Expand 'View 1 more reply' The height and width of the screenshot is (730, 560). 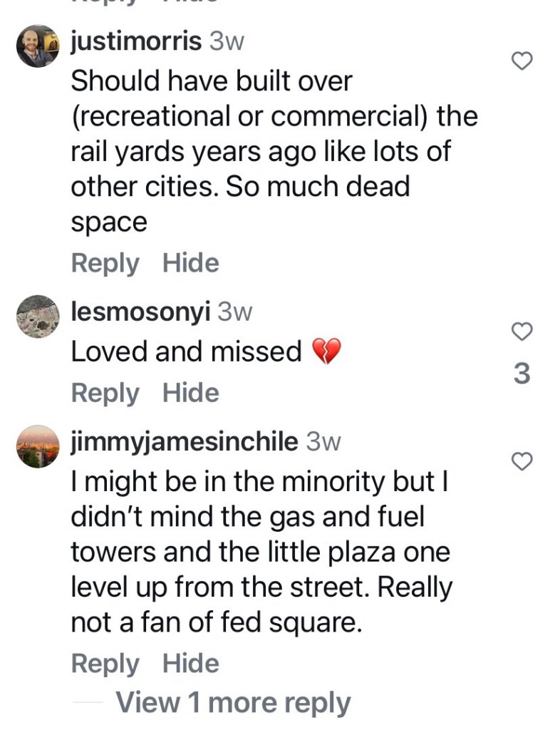[x=233, y=703]
